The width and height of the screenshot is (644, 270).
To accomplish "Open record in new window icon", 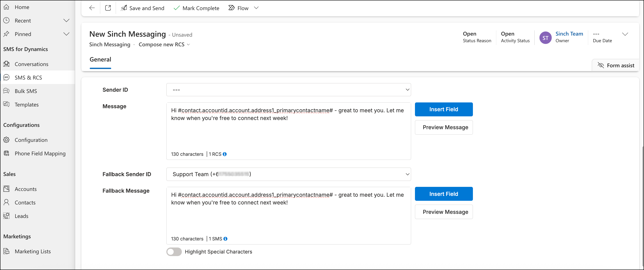I will tap(108, 8).
